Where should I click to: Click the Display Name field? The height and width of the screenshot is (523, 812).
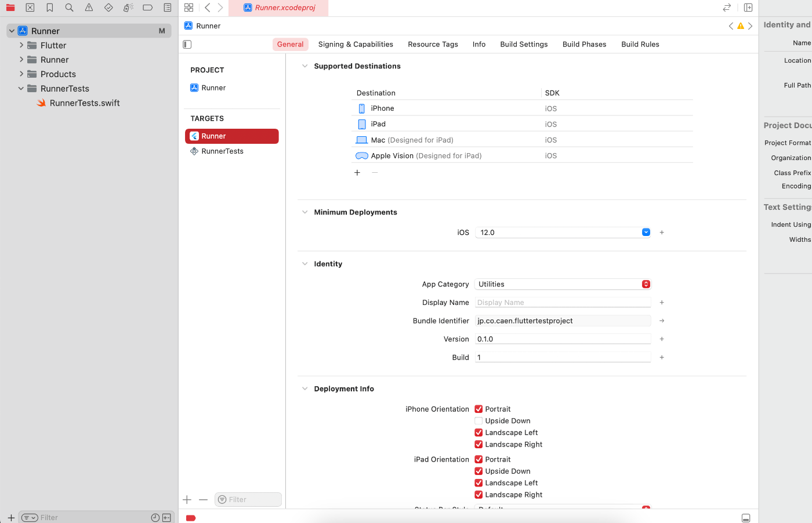point(563,303)
